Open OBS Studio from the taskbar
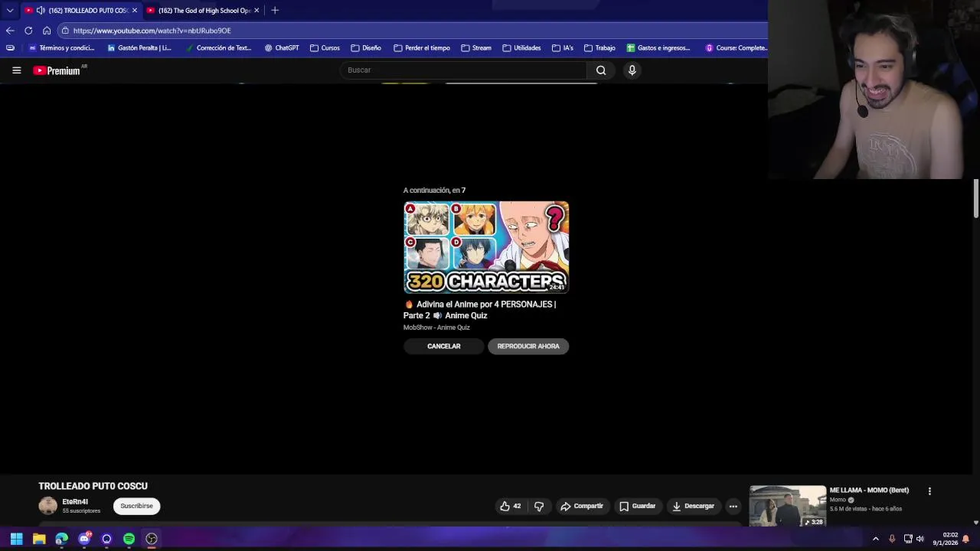Image resolution: width=980 pixels, height=551 pixels. 152,539
